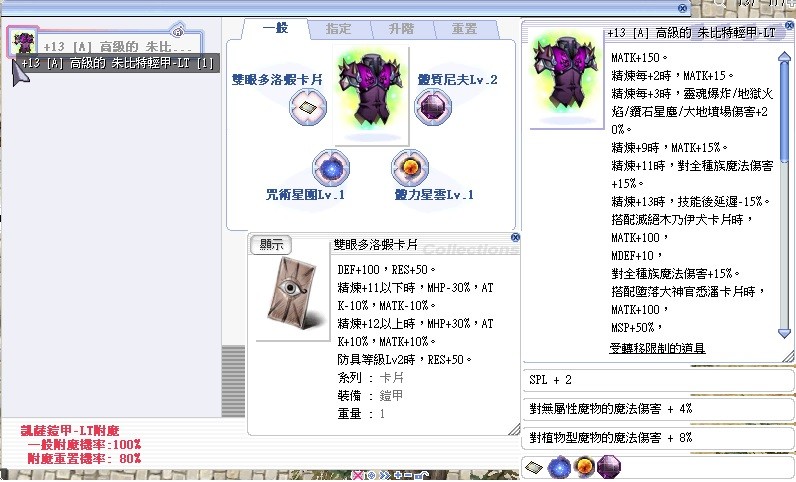Viewport: 796px width, 482px height.
Task: Click the armor image in enchant panel center
Action: (x=371, y=95)
